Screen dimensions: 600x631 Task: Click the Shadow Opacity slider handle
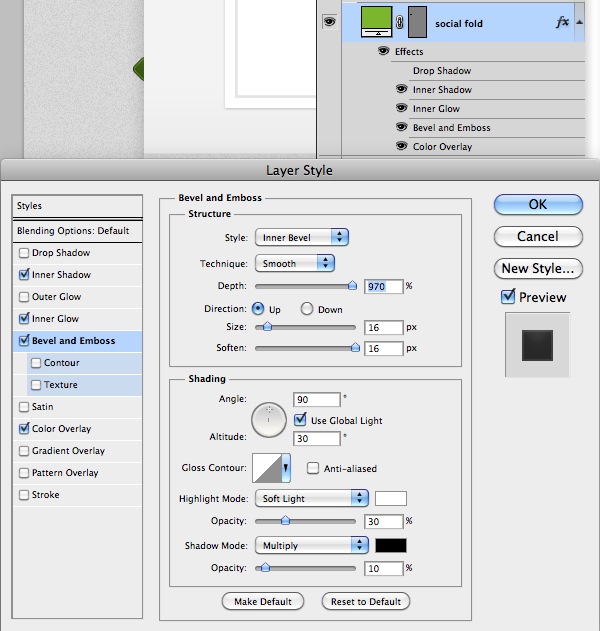(x=265, y=567)
